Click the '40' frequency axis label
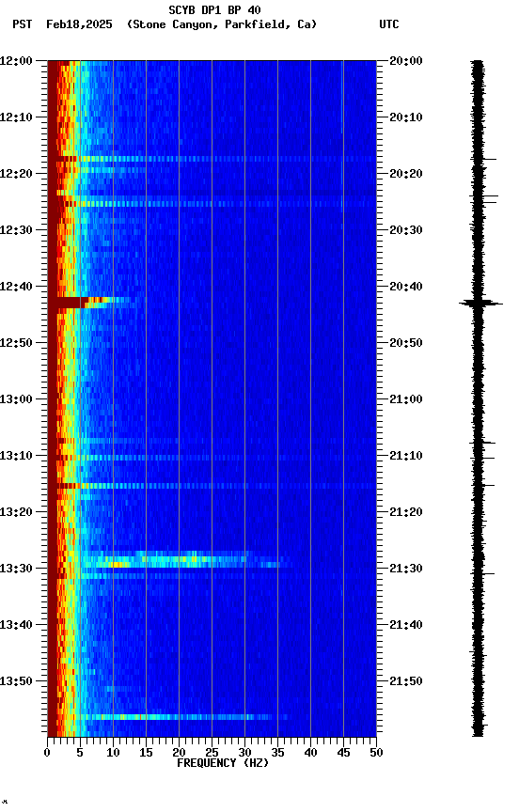 point(310,754)
